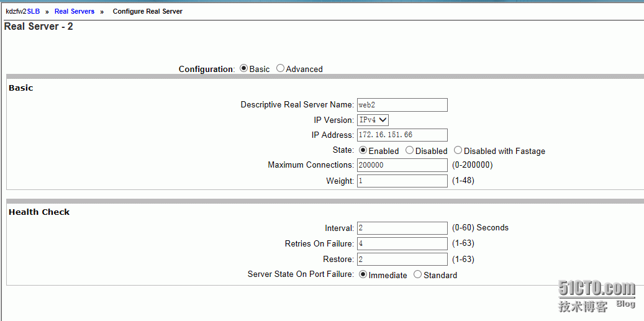Click the Descriptive Real Server Name field

[402, 105]
